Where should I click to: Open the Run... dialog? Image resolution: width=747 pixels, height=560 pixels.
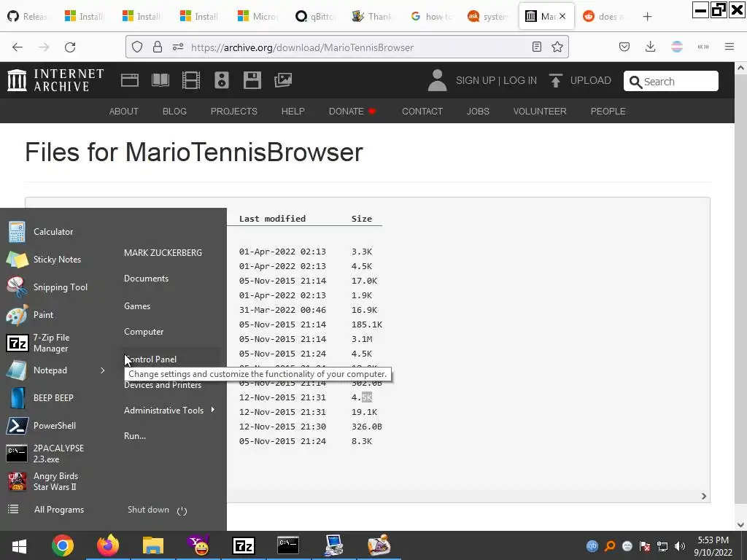point(135,436)
